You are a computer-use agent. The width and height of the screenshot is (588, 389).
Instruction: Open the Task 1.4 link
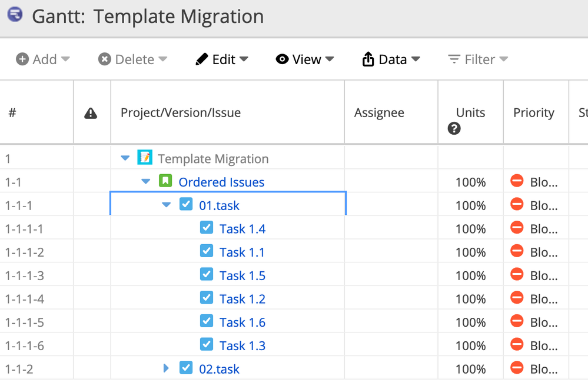point(242,229)
